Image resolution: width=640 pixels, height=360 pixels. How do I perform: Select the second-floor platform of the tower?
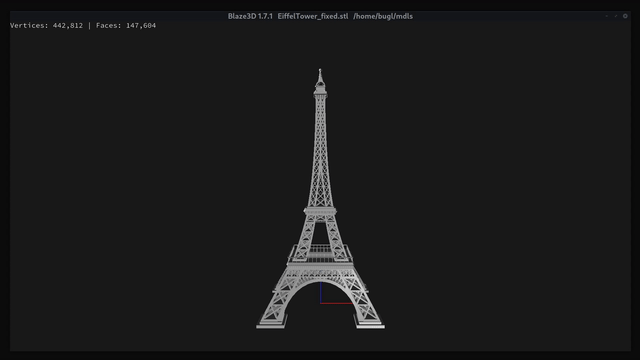(320, 211)
